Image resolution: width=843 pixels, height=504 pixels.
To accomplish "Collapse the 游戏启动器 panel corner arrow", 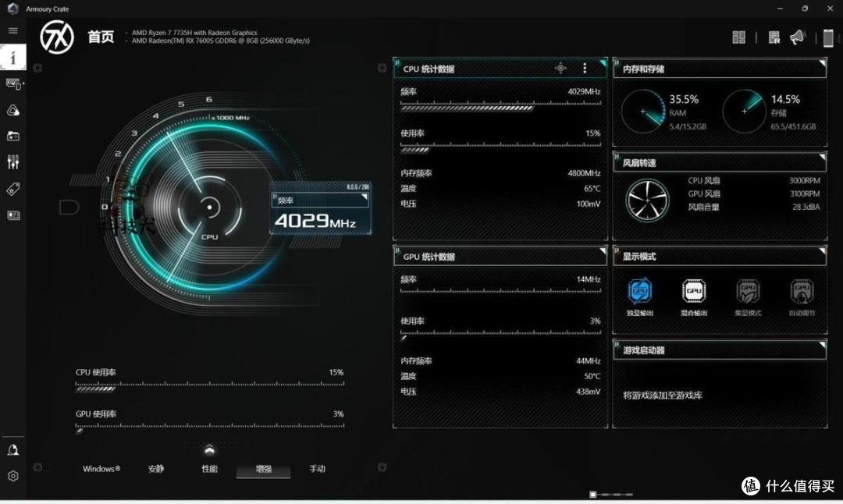I will pos(822,345).
